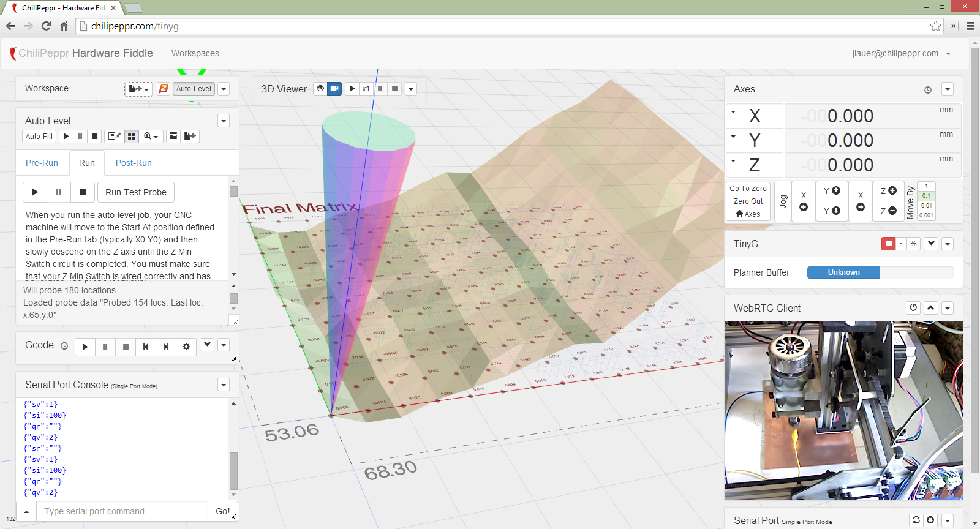Viewport: 980px width, 529px height.
Task: Switch to the Pre-Run tab
Action: pos(42,163)
